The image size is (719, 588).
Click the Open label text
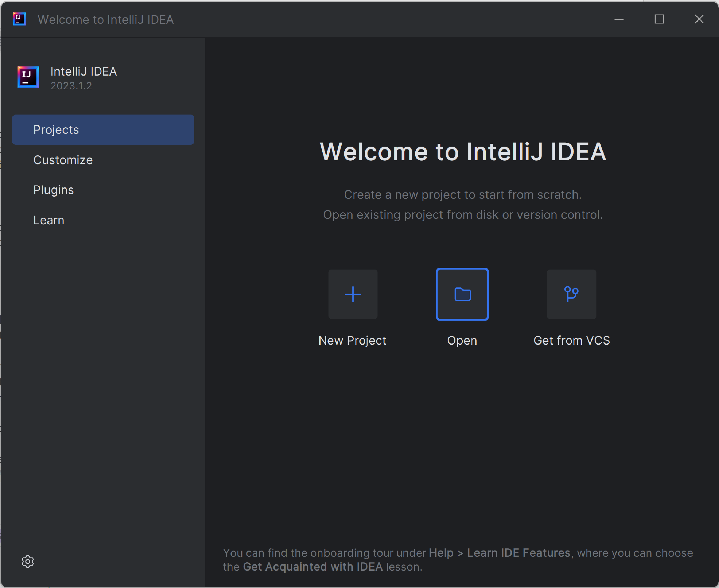tap(462, 340)
